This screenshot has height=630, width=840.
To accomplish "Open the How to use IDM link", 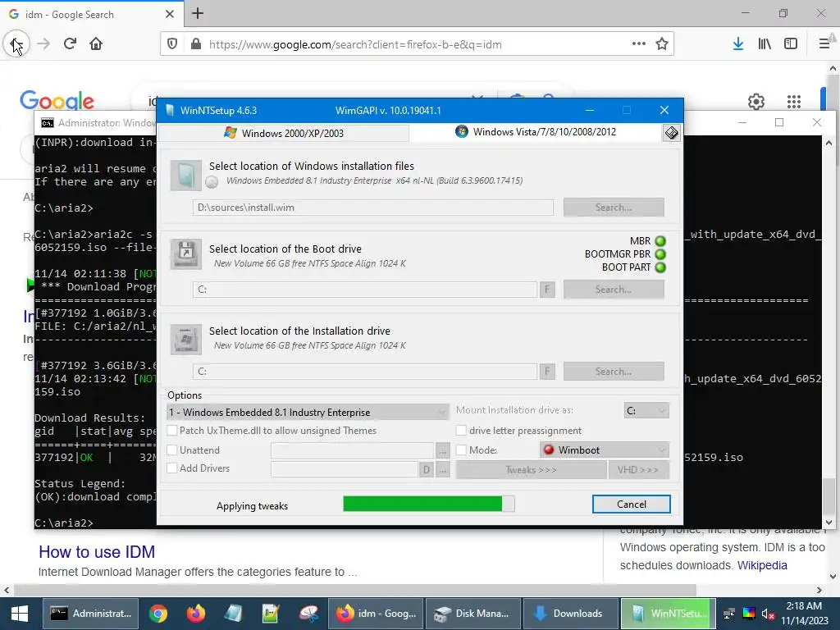I will [97, 552].
